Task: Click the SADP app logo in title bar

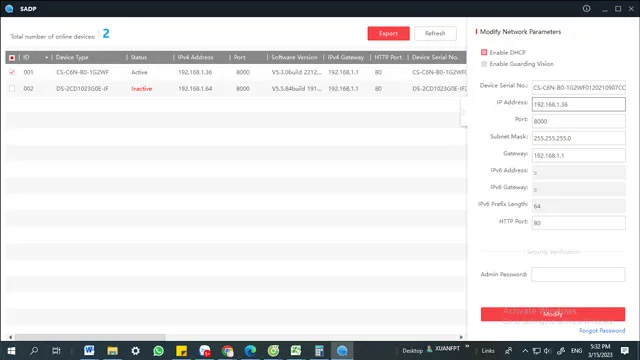Action: coord(9,9)
